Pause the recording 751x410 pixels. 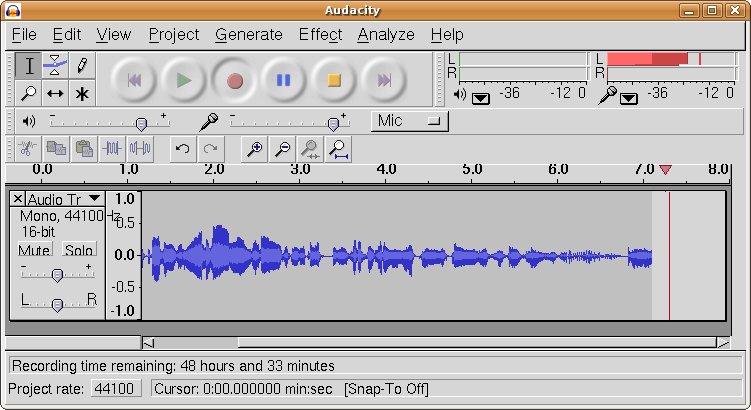(x=284, y=80)
